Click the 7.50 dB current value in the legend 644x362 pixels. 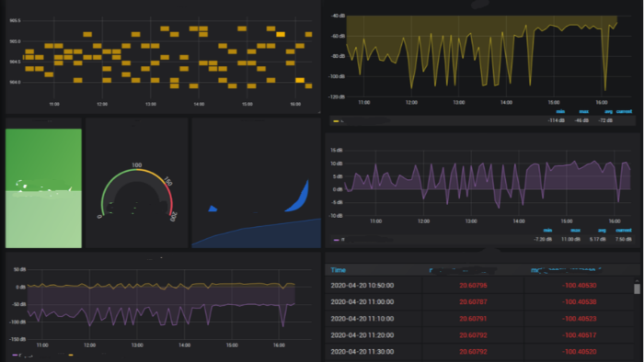click(x=624, y=240)
